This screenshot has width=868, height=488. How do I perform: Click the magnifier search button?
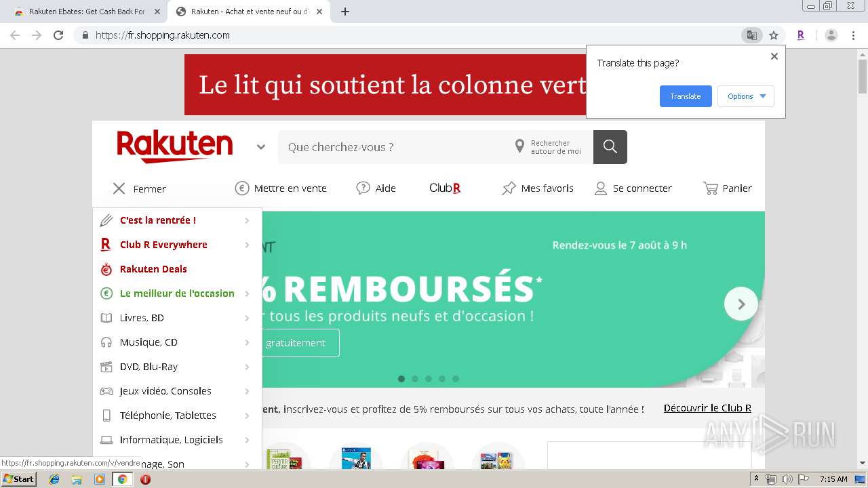610,147
